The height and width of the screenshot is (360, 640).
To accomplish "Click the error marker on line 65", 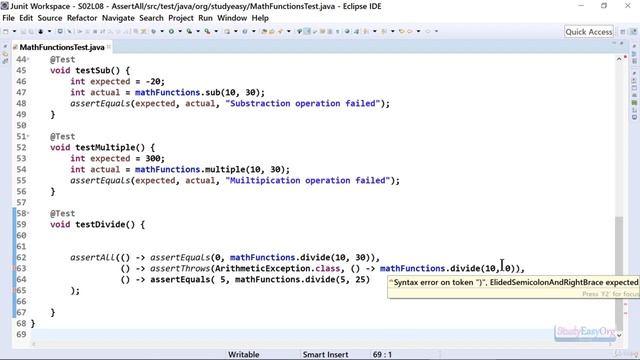I will 14,291.
